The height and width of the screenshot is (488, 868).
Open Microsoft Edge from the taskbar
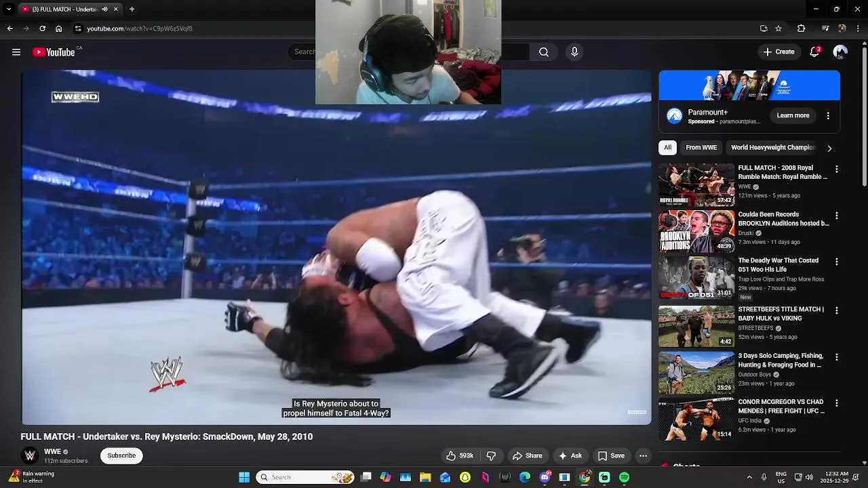[x=525, y=477]
